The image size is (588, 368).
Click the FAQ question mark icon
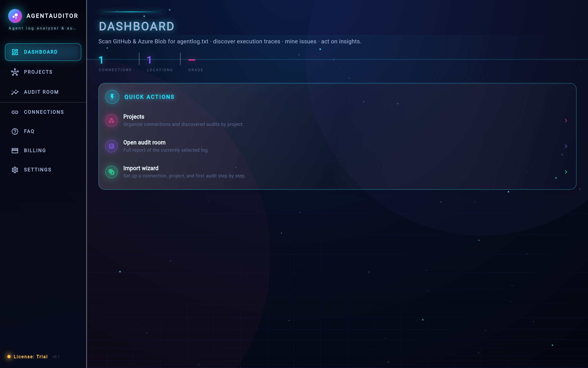[15, 131]
